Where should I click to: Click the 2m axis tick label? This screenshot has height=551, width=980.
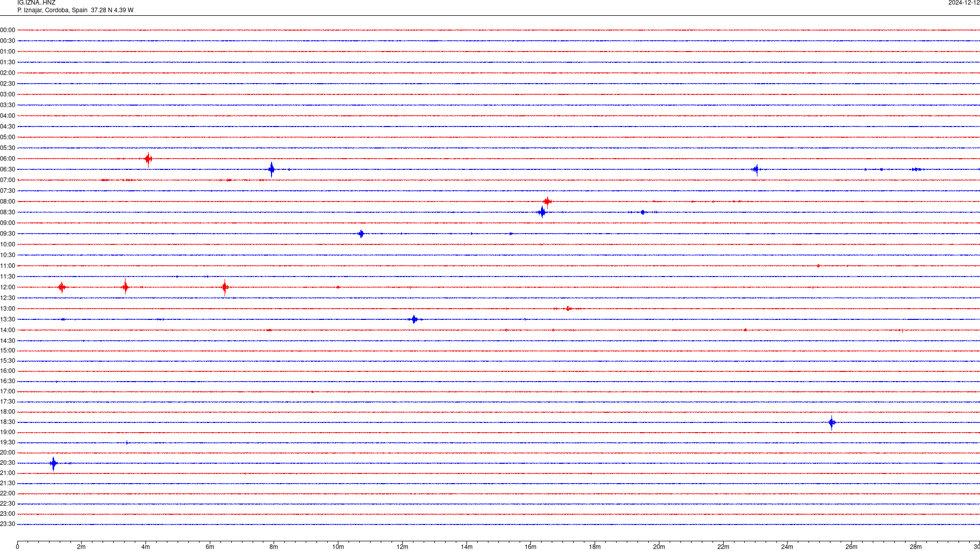point(82,547)
